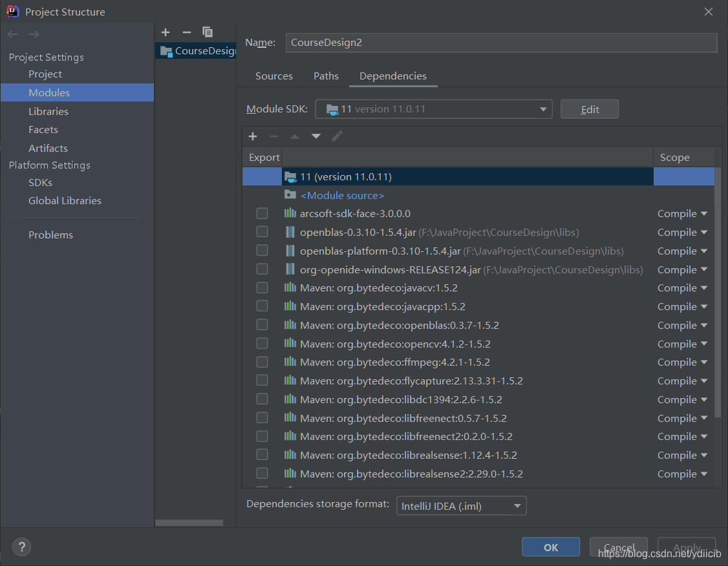Add a dependency with the plus icon
Image resolution: width=728 pixels, height=566 pixels.
(x=253, y=136)
